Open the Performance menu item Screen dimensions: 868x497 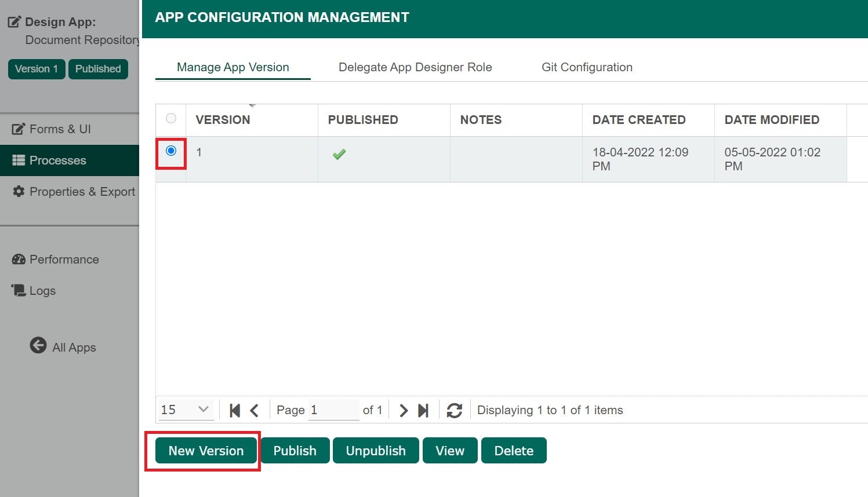pyautogui.click(x=64, y=260)
